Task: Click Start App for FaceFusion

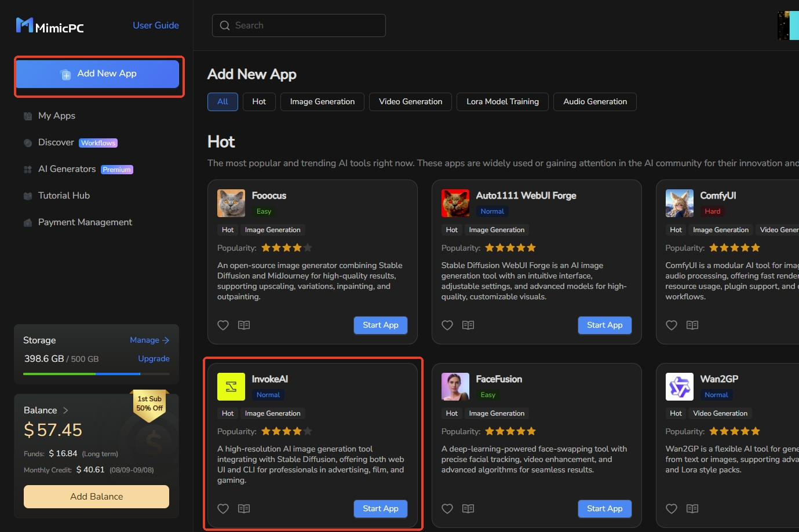Action: pos(605,509)
